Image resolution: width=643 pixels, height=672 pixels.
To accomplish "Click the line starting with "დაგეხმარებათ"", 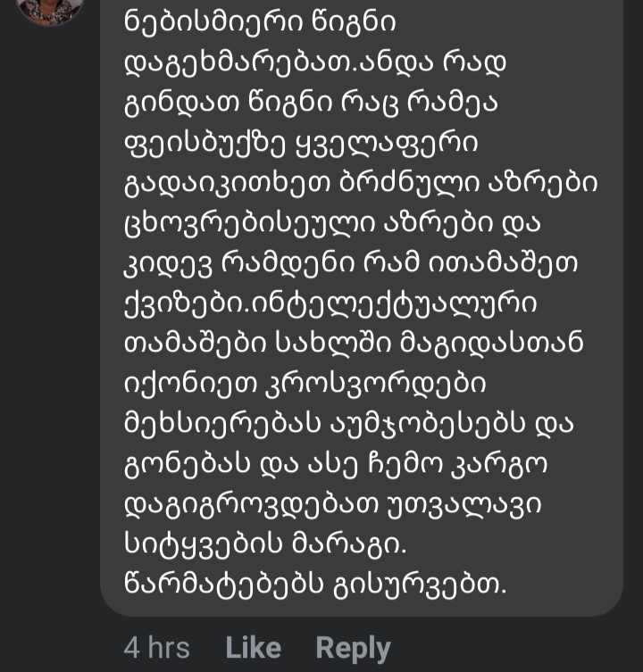I will point(310,62).
